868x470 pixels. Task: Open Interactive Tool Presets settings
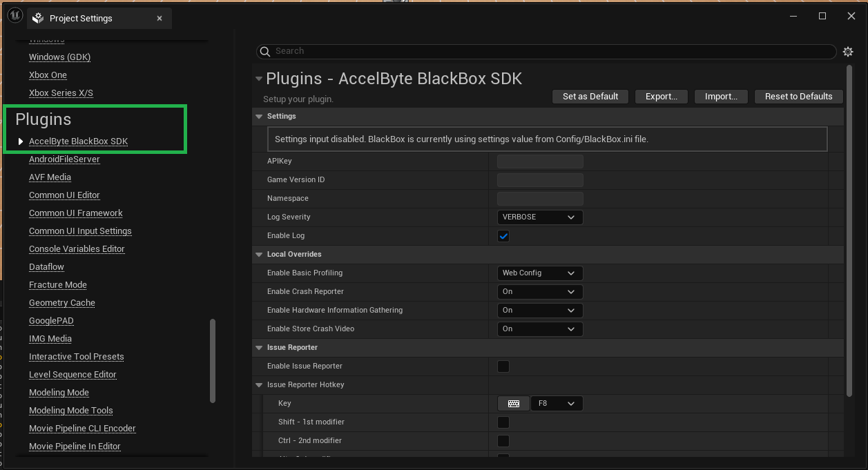pyautogui.click(x=77, y=357)
